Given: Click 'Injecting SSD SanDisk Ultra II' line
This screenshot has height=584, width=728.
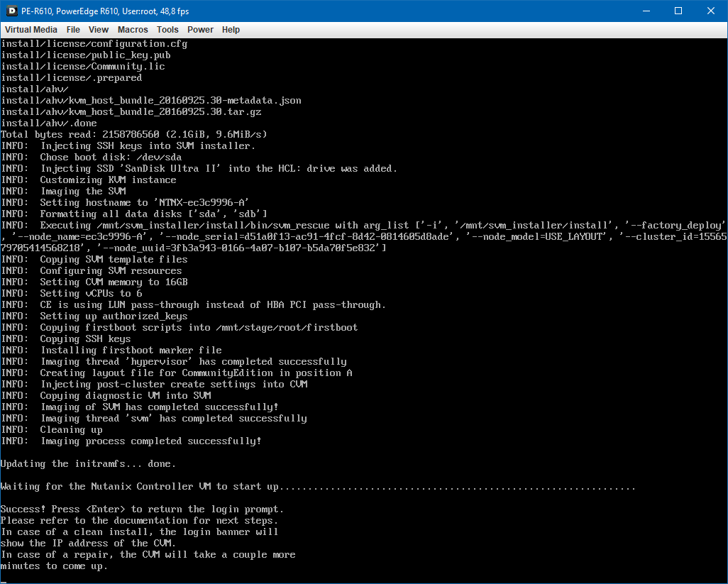Looking at the screenshot, I should (199, 168).
